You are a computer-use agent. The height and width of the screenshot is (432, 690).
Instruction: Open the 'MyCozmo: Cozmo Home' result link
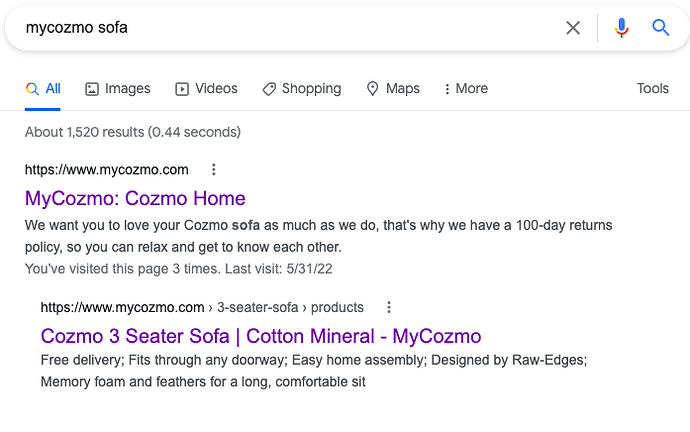pyautogui.click(x=135, y=198)
